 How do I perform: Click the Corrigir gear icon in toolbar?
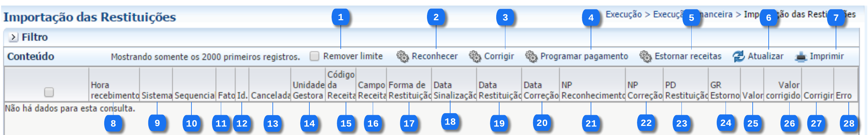click(x=475, y=56)
